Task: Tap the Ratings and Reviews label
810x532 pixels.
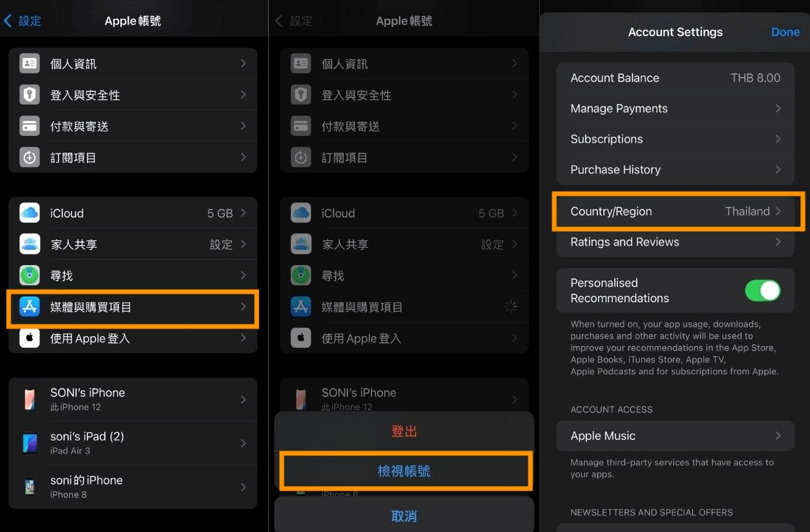Action: [x=625, y=242]
